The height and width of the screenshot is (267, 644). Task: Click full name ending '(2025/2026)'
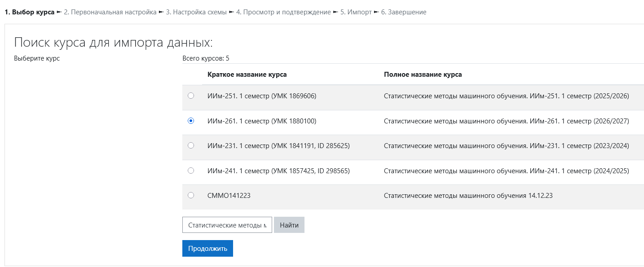pyautogui.click(x=507, y=96)
